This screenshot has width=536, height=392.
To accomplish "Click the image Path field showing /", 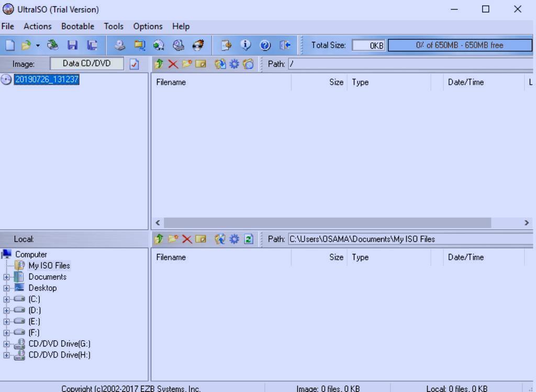I will click(410, 64).
